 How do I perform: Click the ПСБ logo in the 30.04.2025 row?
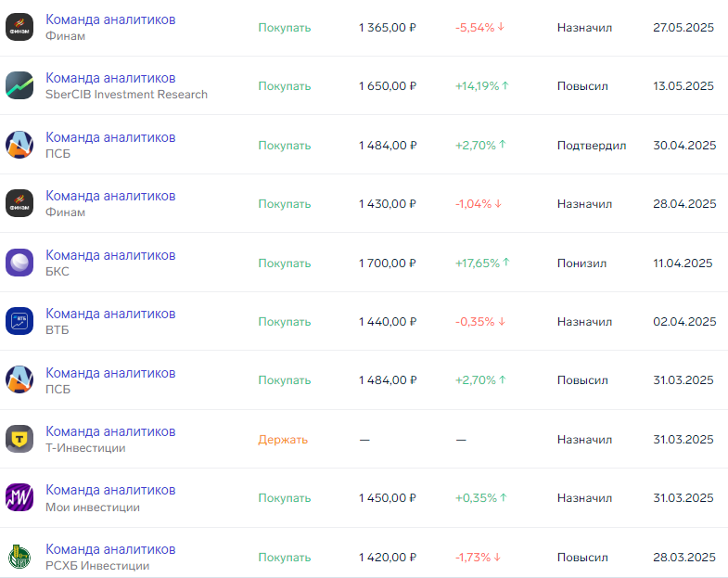19,145
